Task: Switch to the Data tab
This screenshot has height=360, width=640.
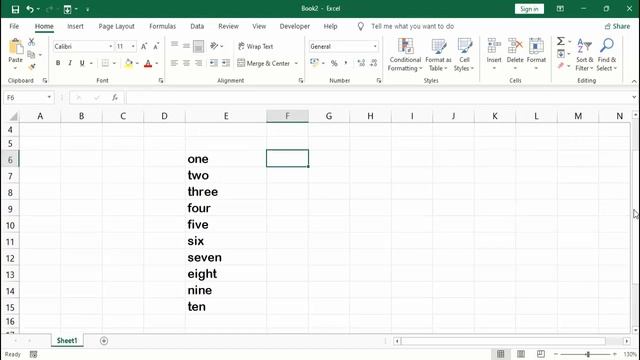Action: (197, 26)
